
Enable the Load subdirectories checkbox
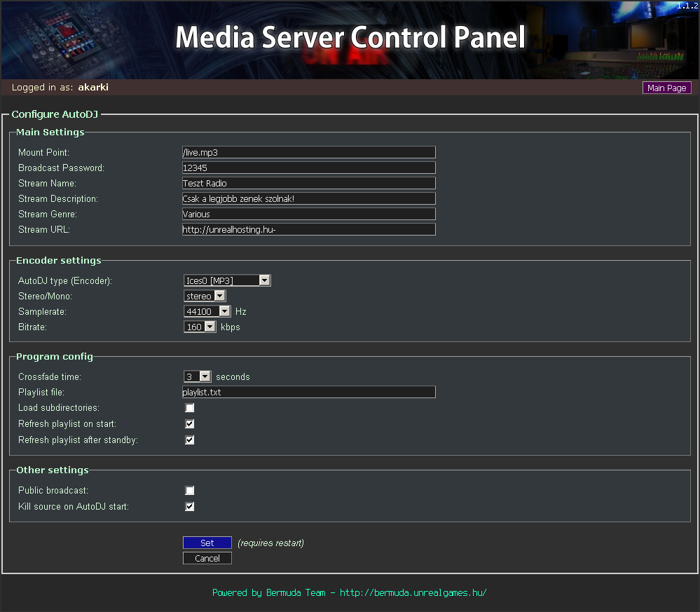click(x=189, y=407)
